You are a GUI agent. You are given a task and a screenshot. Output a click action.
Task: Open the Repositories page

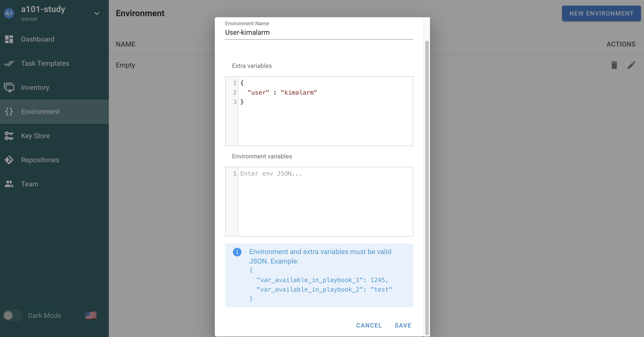(x=54, y=160)
